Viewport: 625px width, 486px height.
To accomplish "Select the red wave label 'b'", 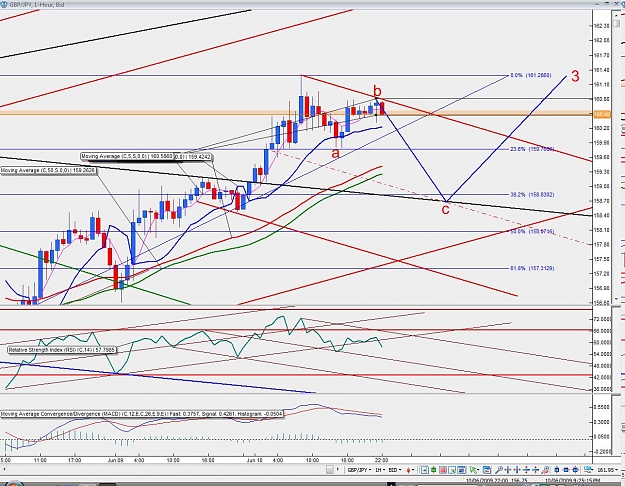I will (x=377, y=90).
